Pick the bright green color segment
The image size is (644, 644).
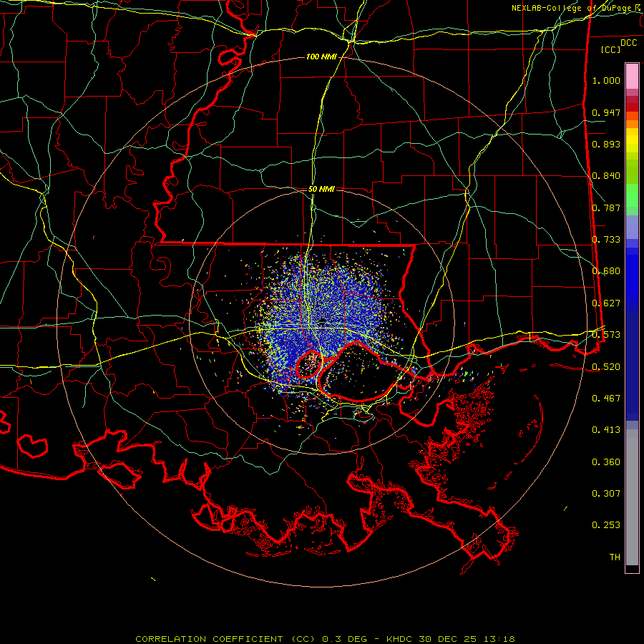[x=632, y=195]
